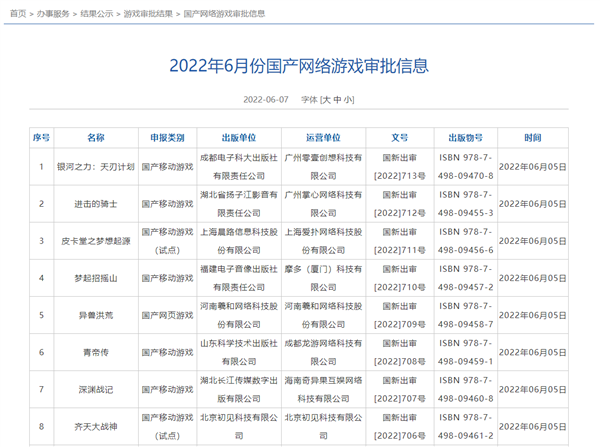Set font size to 大
The image size is (600, 447).
(326, 100)
